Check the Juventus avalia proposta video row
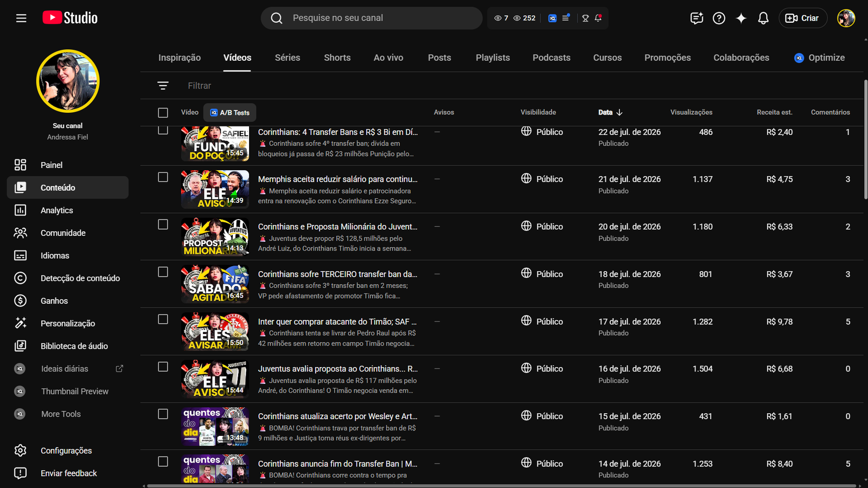The height and width of the screenshot is (488, 868). pyautogui.click(x=163, y=367)
